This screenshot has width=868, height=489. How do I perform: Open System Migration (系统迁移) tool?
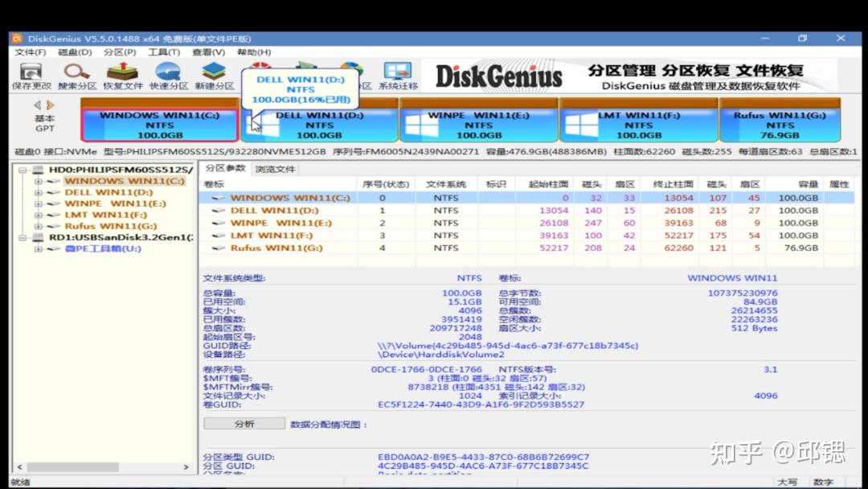coord(398,76)
